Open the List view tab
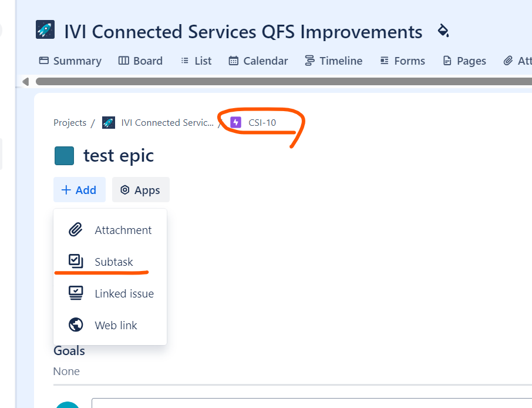The image size is (532, 408). click(x=196, y=61)
